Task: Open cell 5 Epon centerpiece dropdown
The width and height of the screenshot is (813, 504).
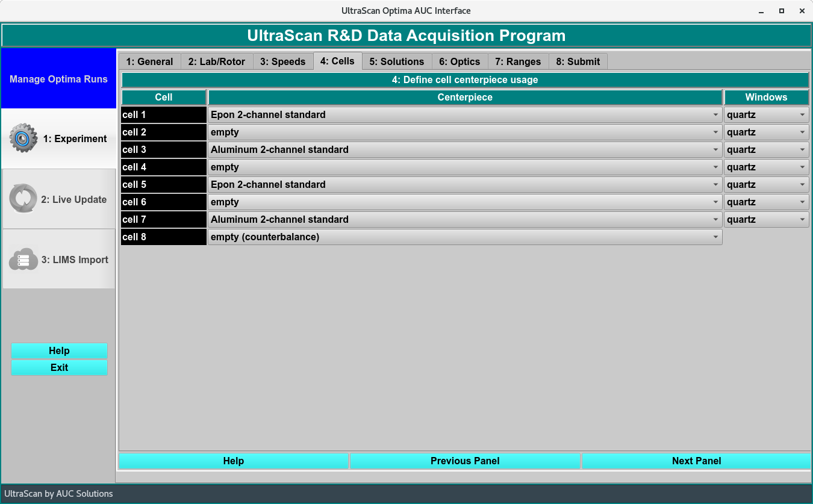Action: (464, 185)
